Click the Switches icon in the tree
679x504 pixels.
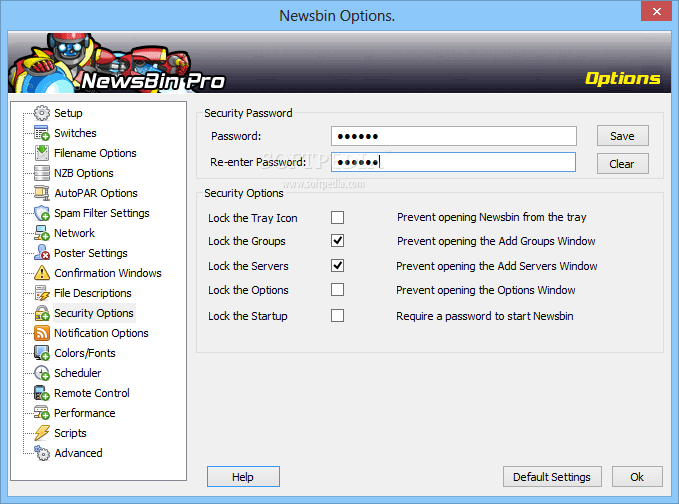pos(42,133)
